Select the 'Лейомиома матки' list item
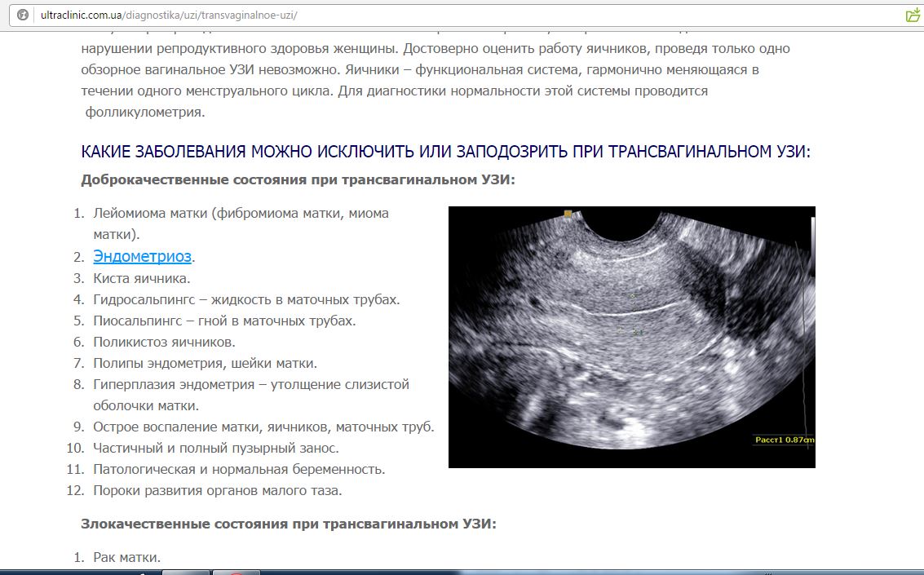The height and width of the screenshot is (575, 924). [x=241, y=214]
